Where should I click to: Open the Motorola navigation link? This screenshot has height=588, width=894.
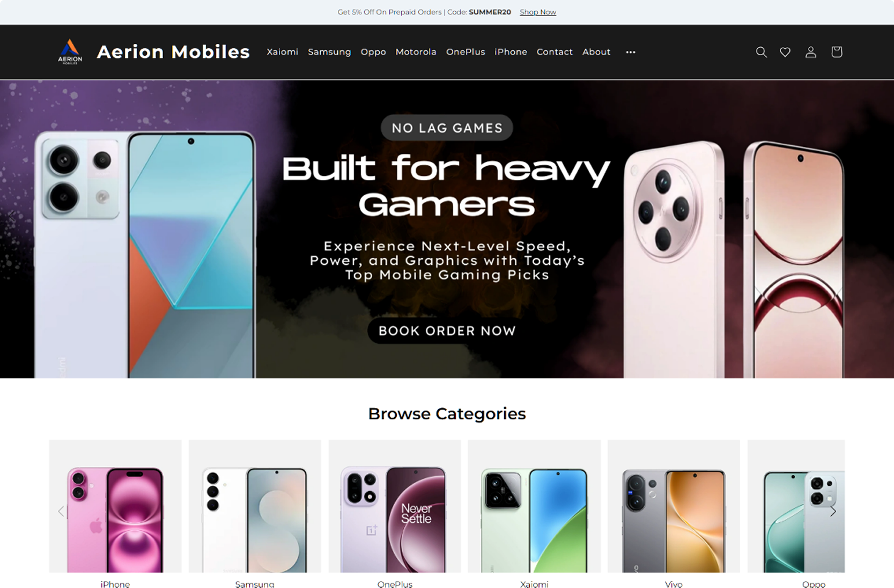pyautogui.click(x=416, y=52)
